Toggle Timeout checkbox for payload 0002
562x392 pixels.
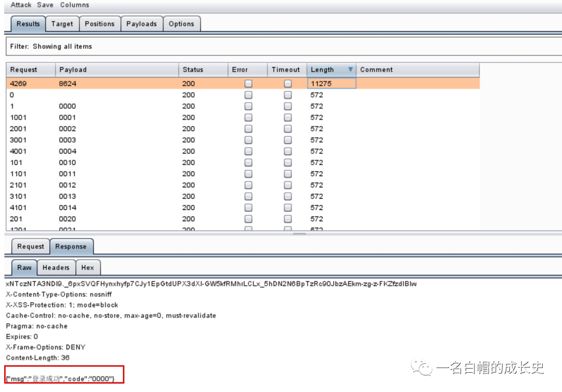pos(288,129)
